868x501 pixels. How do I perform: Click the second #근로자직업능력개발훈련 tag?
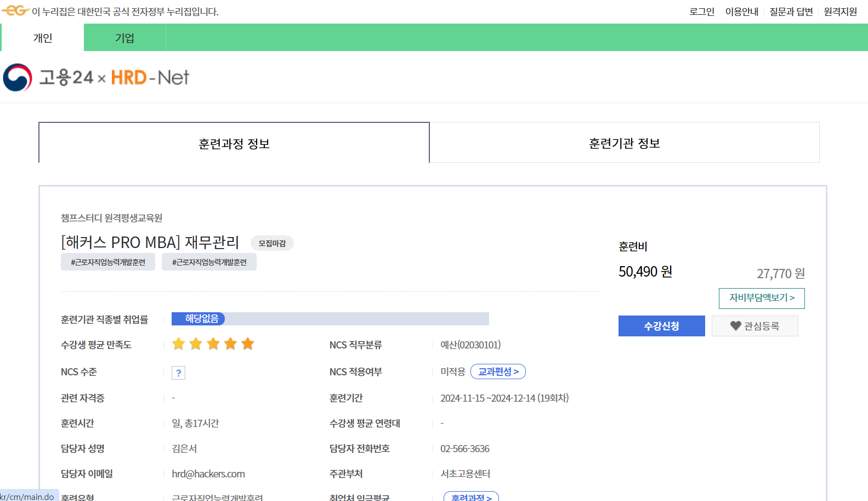[x=209, y=262]
